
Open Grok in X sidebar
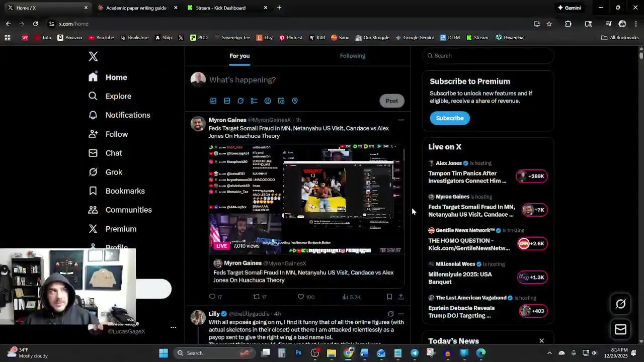(x=105, y=172)
